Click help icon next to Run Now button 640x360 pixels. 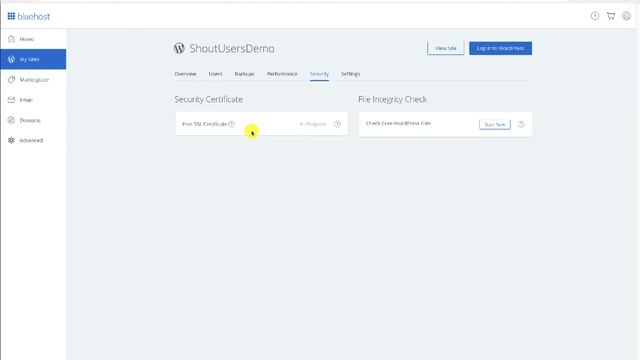click(x=521, y=124)
